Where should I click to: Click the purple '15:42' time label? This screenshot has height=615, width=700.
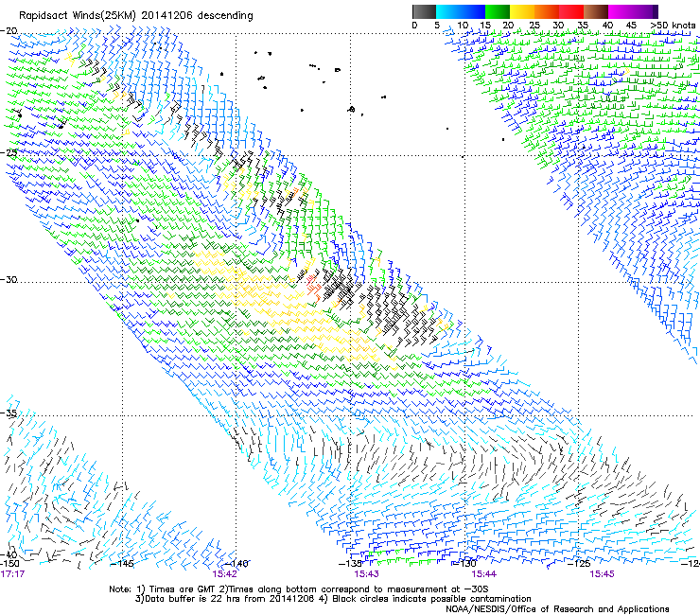[x=224, y=574]
